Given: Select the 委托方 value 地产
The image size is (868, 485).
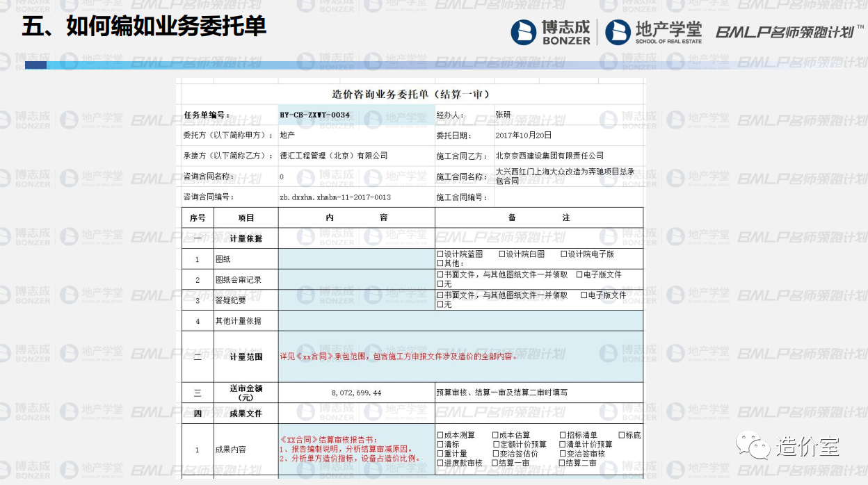Looking at the screenshot, I should coord(287,135).
